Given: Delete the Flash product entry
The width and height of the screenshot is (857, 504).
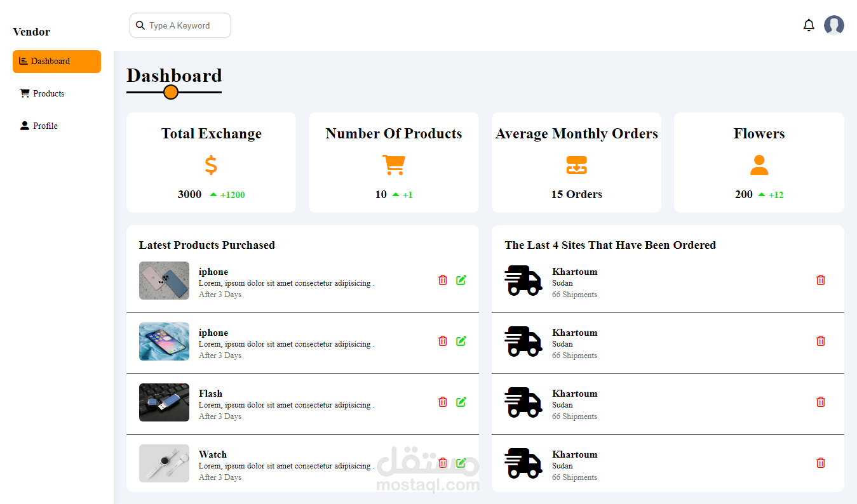Looking at the screenshot, I should [443, 402].
